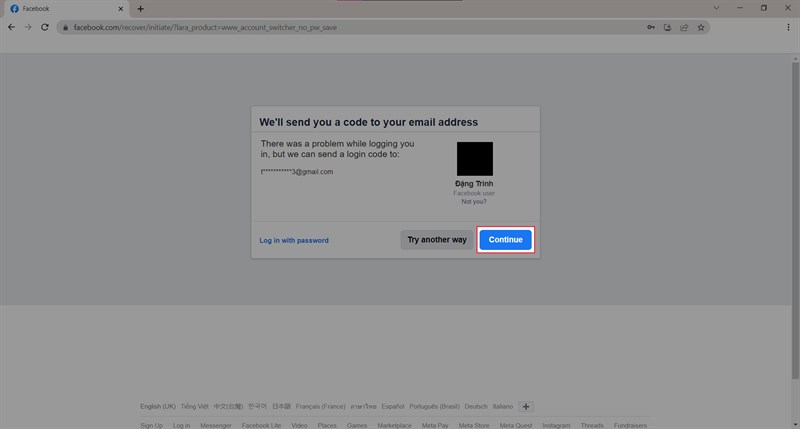800x429 pixels.
Task: Bookmark this page with the star
Action: point(701,28)
